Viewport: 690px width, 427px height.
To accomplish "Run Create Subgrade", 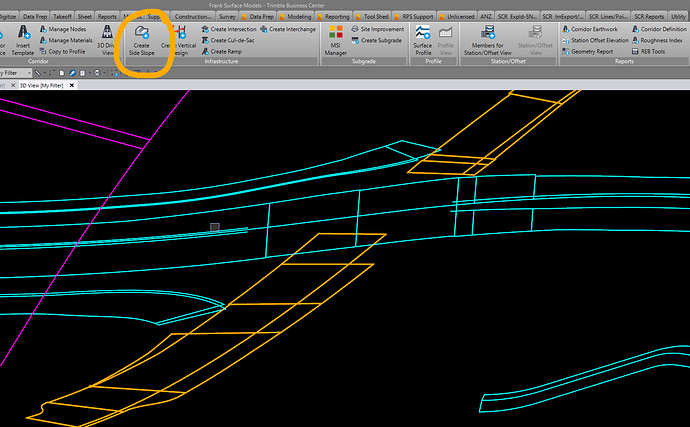I will 377,40.
